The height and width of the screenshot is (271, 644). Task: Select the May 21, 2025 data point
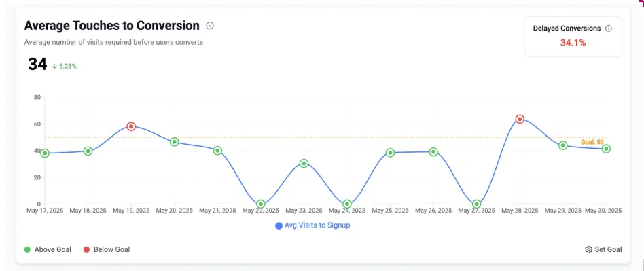[x=217, y=151]
